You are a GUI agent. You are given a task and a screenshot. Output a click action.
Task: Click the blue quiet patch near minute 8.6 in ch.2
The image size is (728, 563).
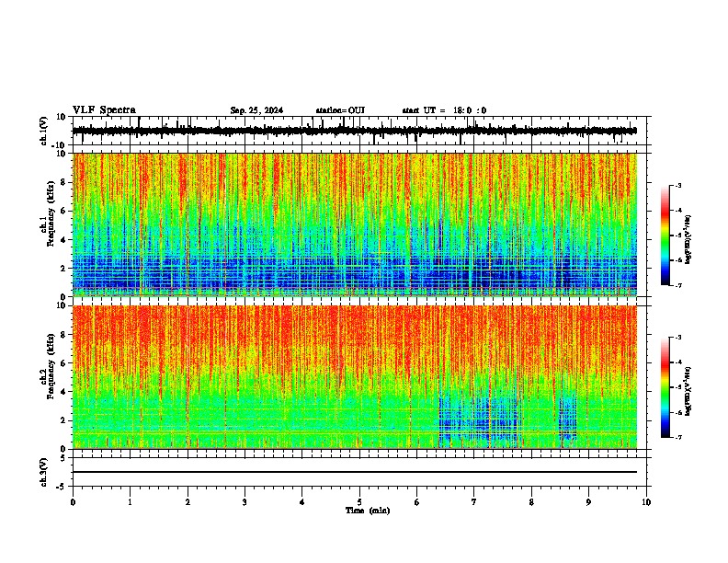(x=568, y=417)
